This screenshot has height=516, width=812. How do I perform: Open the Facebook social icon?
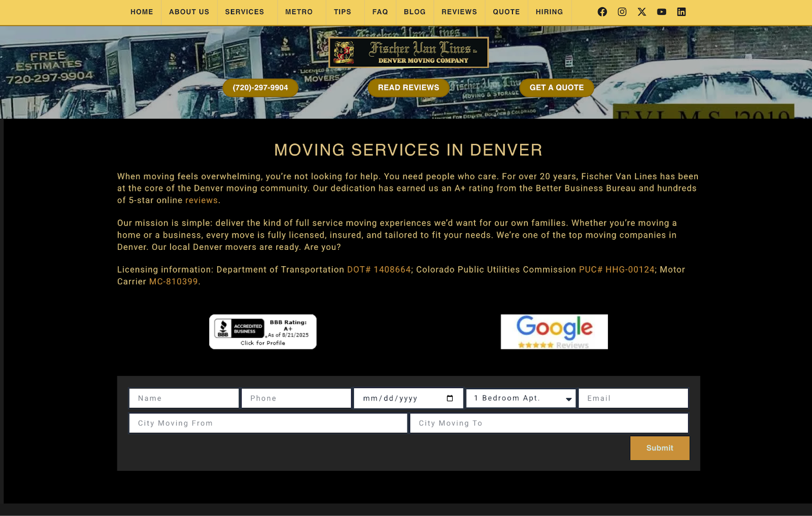click(602, 12)
